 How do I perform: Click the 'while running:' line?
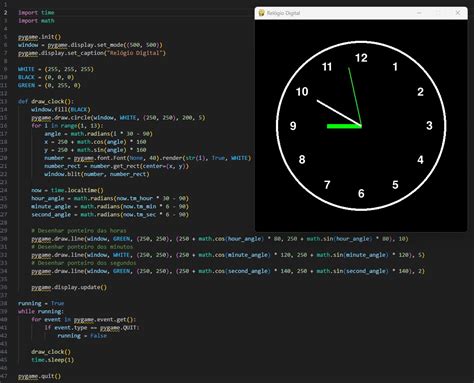[41, 311]
